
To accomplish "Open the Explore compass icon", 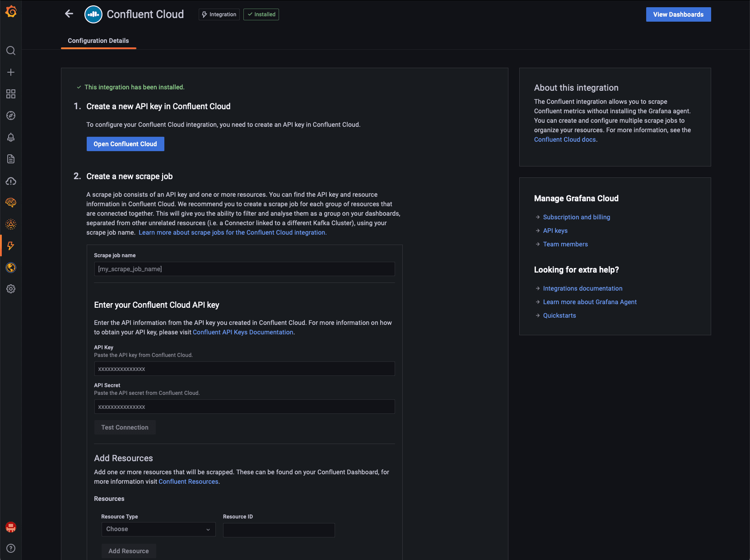I will (x=11, y=116).
